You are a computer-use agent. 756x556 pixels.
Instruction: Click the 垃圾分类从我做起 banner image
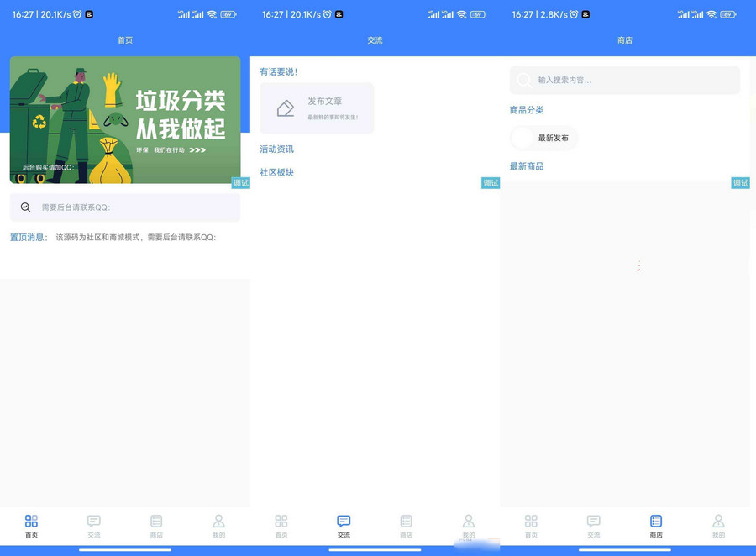(124, 118)
